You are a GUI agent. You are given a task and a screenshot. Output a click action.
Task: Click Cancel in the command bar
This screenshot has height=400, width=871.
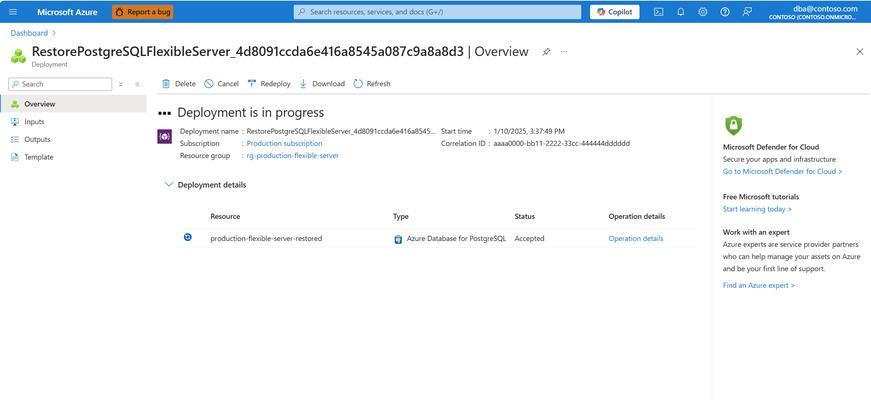221,84
